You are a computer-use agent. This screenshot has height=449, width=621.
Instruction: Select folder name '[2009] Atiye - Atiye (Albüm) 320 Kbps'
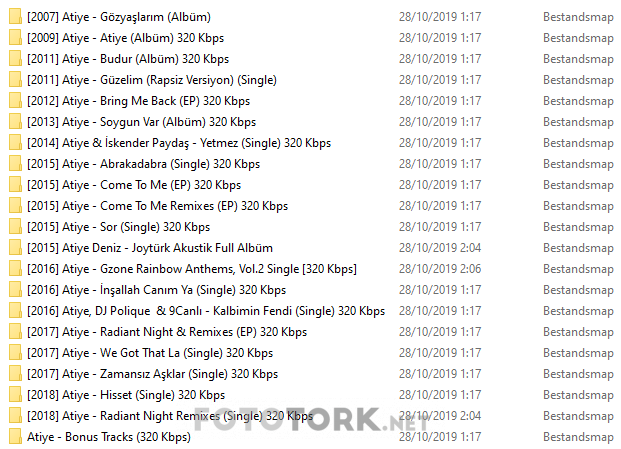pyautogui.click(x=126, y=38)
